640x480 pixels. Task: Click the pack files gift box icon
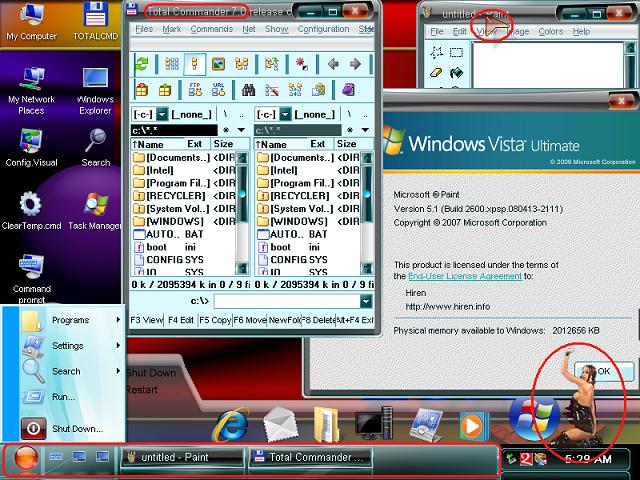click(142, 90)
